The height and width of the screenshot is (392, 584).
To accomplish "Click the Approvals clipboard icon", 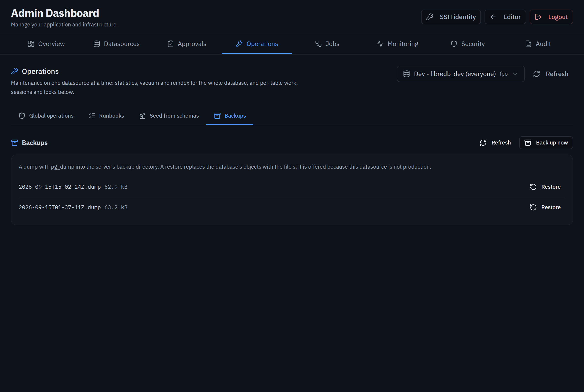I will (x=171, y=44).
